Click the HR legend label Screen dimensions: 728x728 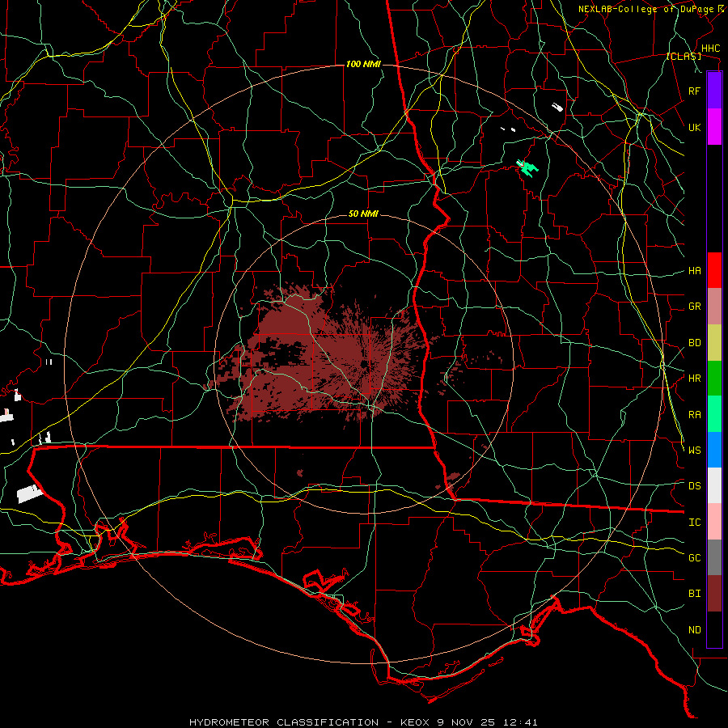tap(695, 379)
